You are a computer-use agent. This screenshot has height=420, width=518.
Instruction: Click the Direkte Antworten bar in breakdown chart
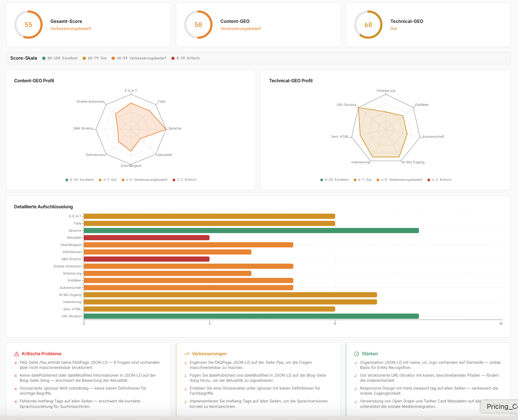tap(188, 266)
